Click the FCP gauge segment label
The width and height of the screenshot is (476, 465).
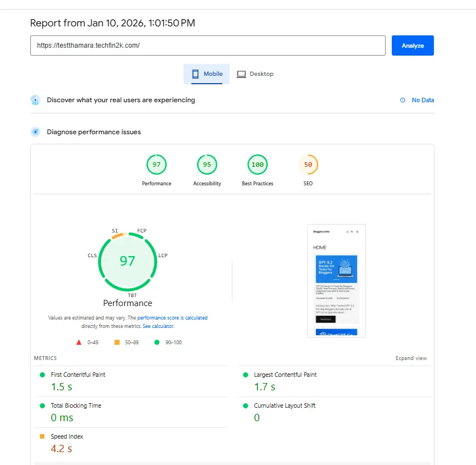coord(142,230)
